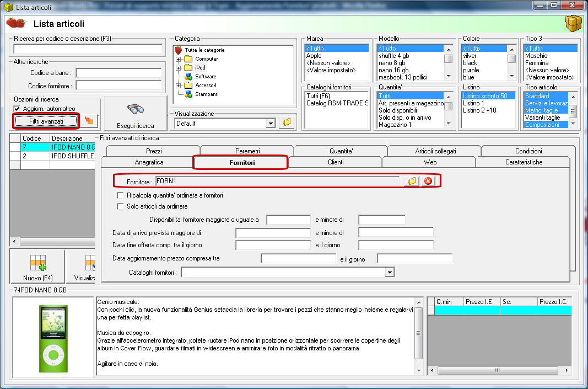Select Varianti taglie in Tipo articolo
588x389 pixels.
[x=543, y=118]
